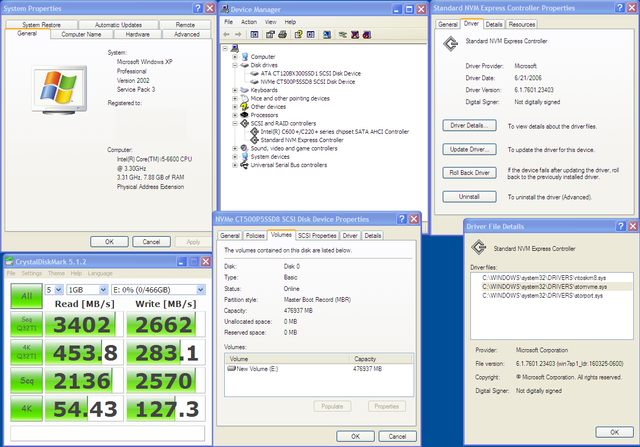The image size is (640, 447).
Task: Click the Uninstall button
Action: (469, 196)
